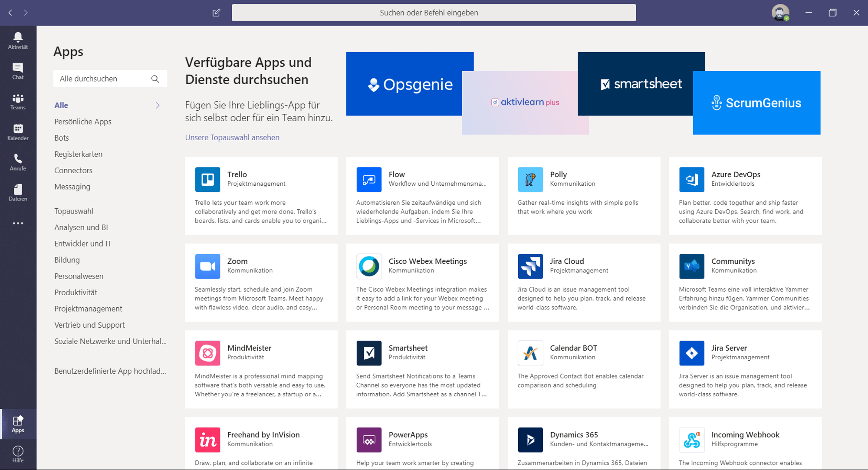
Task: Open the PowerApps app title
Action: pos(408,435)
